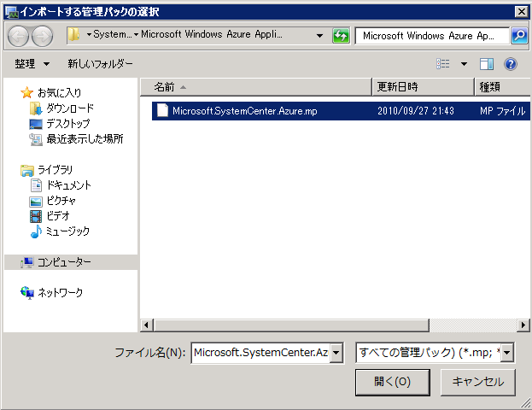Toggle the preview pane icon

pyautogui.click(x=486, y=64)
